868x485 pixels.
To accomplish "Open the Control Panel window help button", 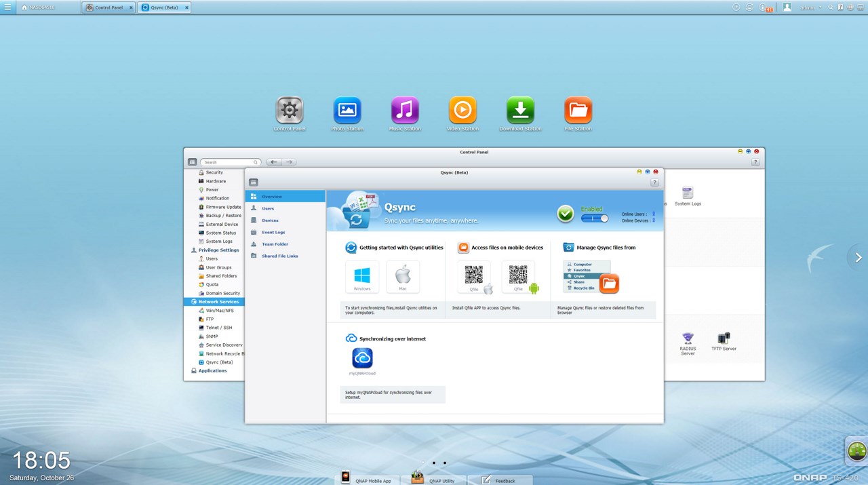I will [x=755, y=162].
